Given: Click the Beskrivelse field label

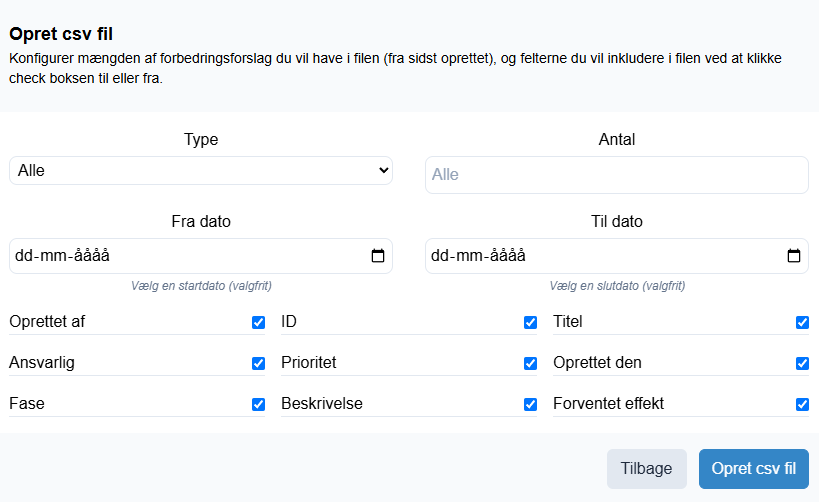Looking at the screenshot, I should [x=322, y=403].
